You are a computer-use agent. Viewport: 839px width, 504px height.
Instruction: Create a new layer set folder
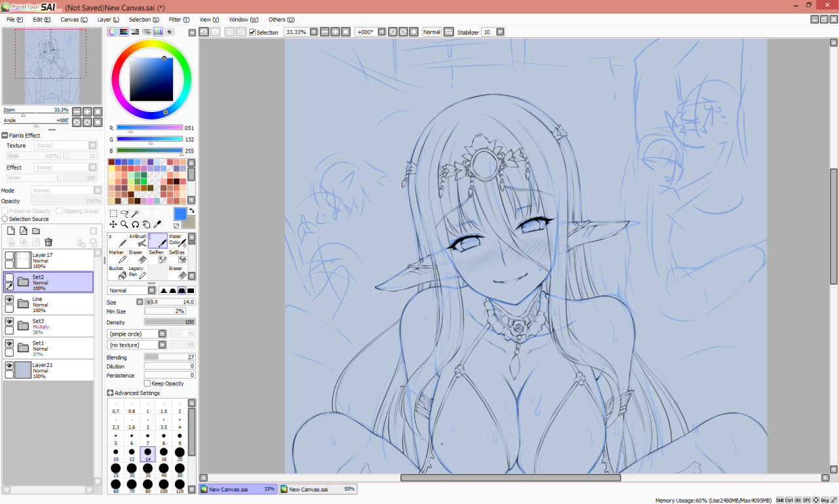(36, 231)
